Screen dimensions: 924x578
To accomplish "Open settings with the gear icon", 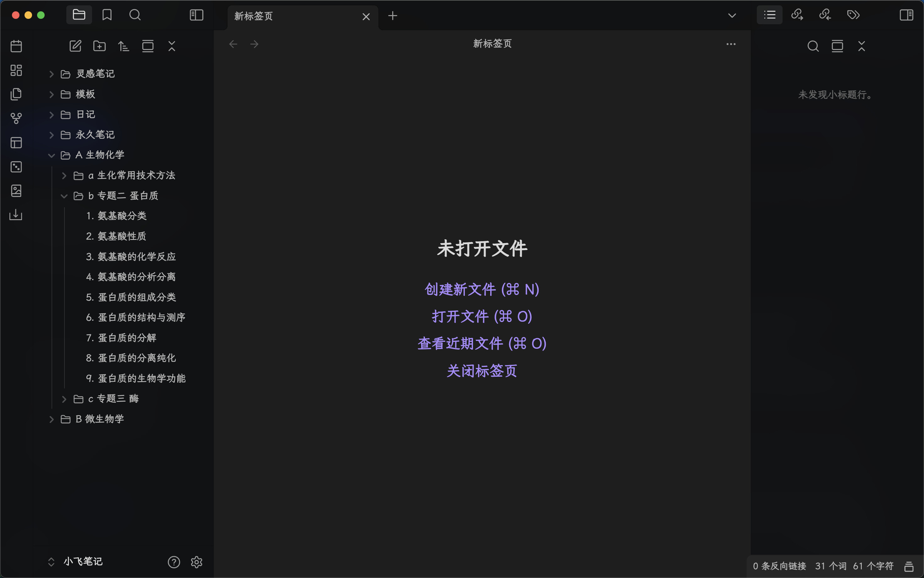I will click(x=197, y=562).
